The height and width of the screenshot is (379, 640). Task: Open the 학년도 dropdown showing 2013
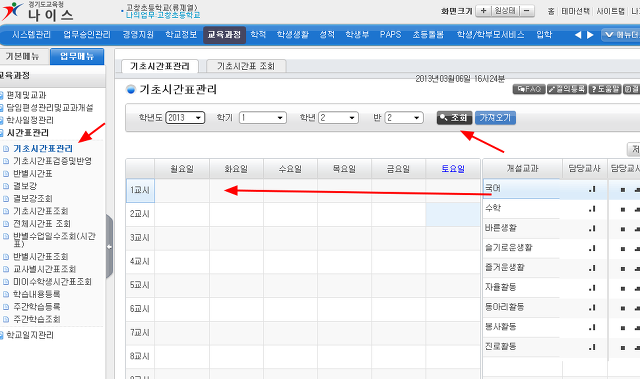coord(185,118)
